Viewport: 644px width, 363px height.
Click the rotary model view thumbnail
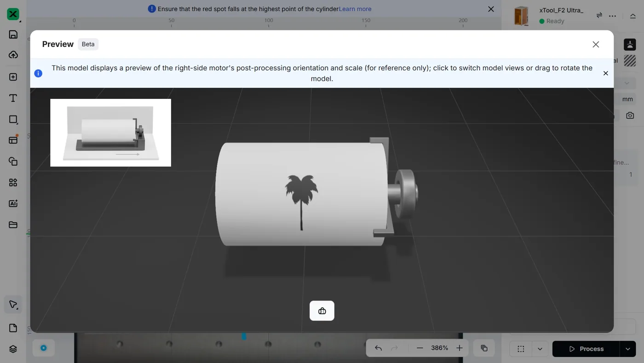tap(110, 133)
